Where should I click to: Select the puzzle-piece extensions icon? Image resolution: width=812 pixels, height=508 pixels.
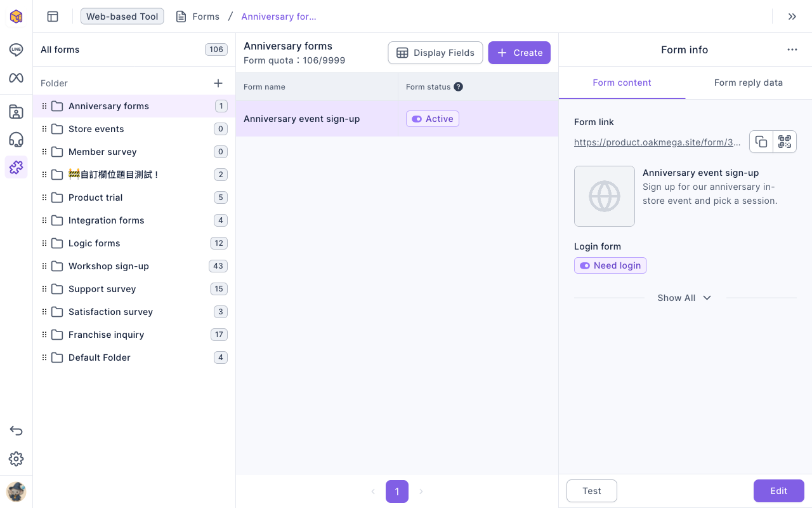[16, 167]
